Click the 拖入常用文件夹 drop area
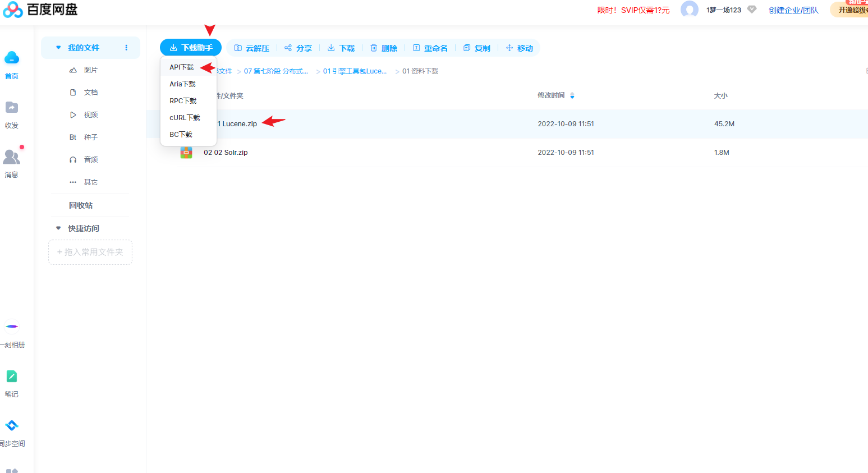This screenshot has height=473, width=868. pyautogui.click(x=90, y=252)
